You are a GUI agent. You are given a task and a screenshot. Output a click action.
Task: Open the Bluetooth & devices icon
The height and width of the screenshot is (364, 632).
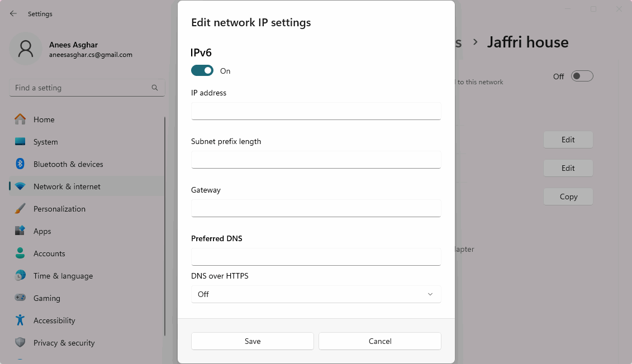20,164
